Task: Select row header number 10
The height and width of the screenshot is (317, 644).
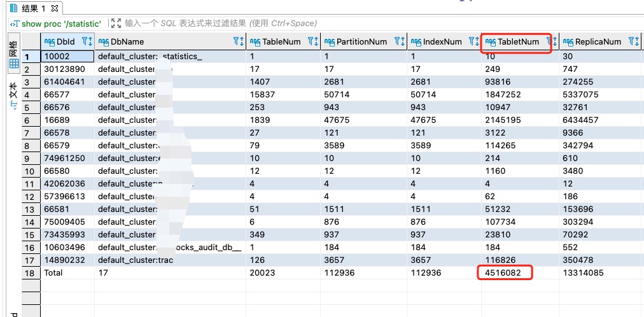Action: point(31,171)
